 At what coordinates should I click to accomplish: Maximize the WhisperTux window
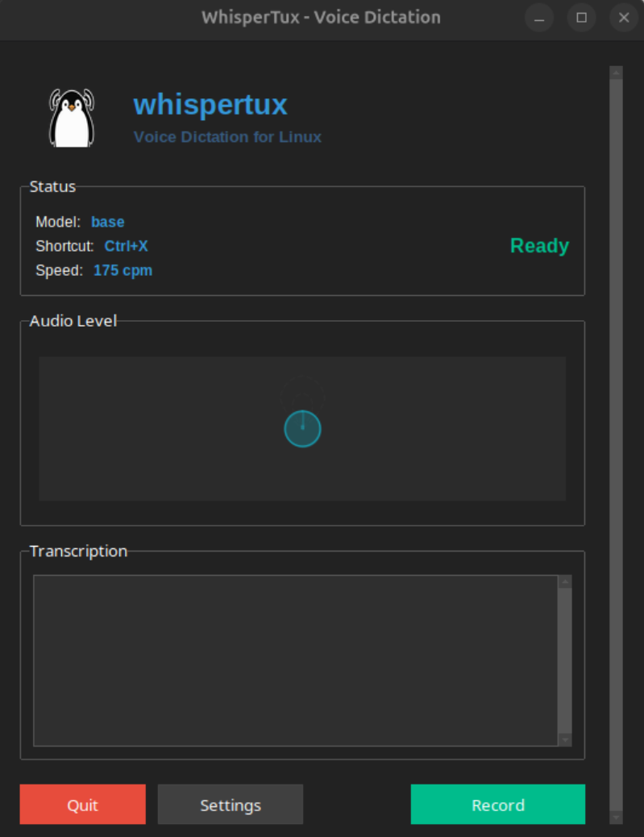tap(581, 17)
